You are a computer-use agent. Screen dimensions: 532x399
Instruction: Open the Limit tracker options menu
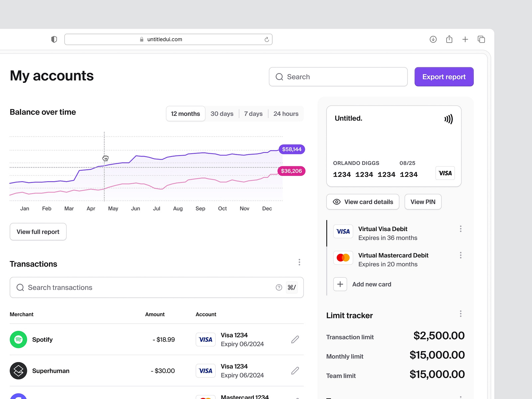point(461,314)
